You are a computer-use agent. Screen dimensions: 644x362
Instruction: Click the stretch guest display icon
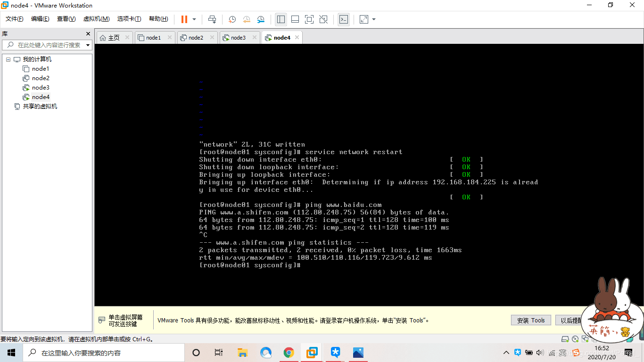click(x=364, y=19)
